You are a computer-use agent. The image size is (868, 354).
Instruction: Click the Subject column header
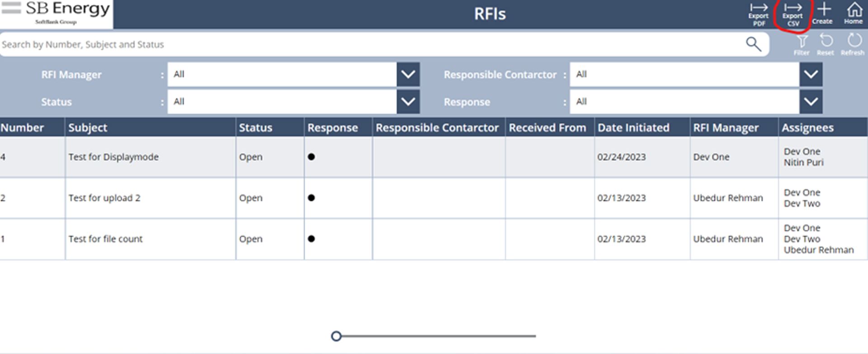click(x=88, y=128)
